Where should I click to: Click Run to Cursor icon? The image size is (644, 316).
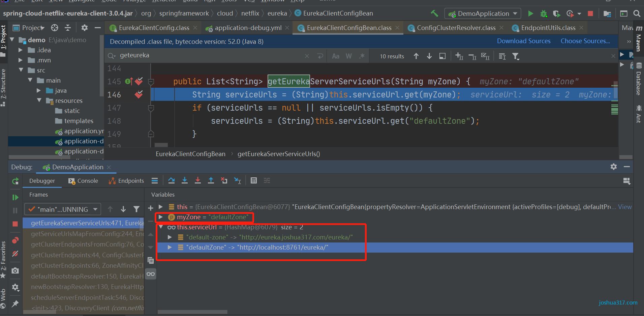coord(237,181)
